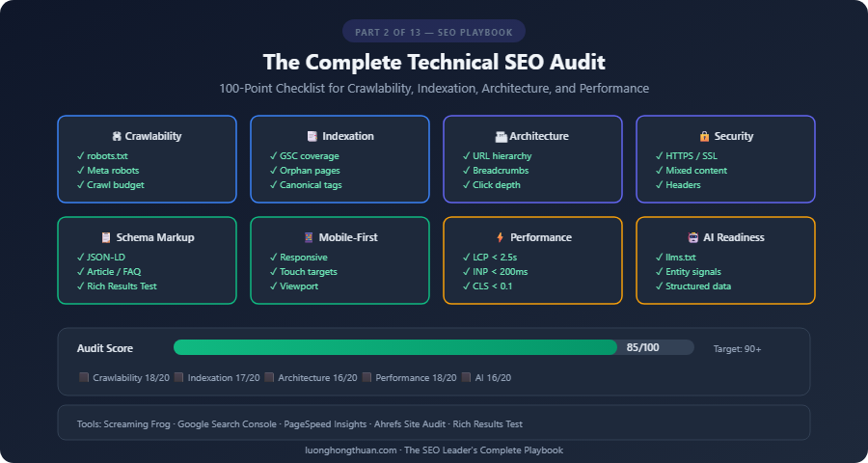
Task: Click PageSpeed Insights in the Tools line
Action: [x=325, y=424]
